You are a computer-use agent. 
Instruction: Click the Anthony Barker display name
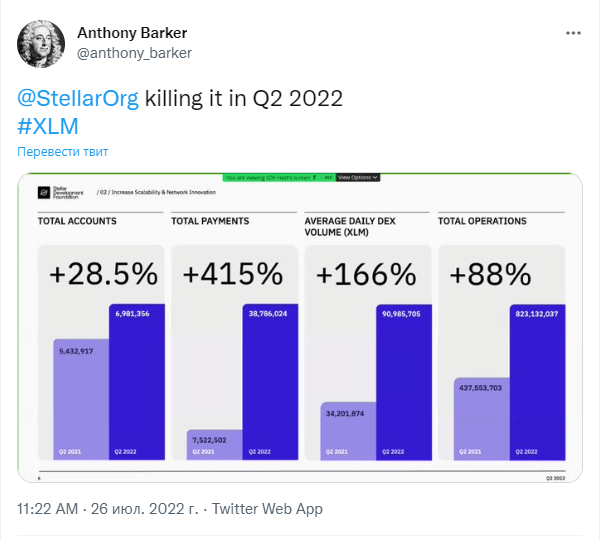[x=132, y=33]
